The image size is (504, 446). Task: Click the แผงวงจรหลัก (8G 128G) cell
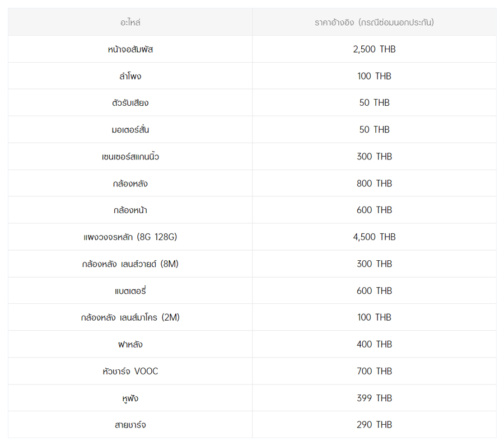pyautogui.click(x=130, y=237)
